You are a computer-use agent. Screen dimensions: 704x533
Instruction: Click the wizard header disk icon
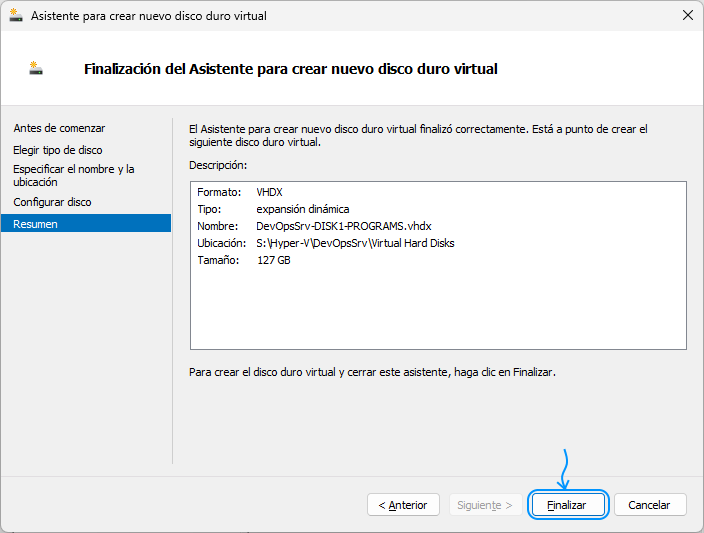point(36,68)
